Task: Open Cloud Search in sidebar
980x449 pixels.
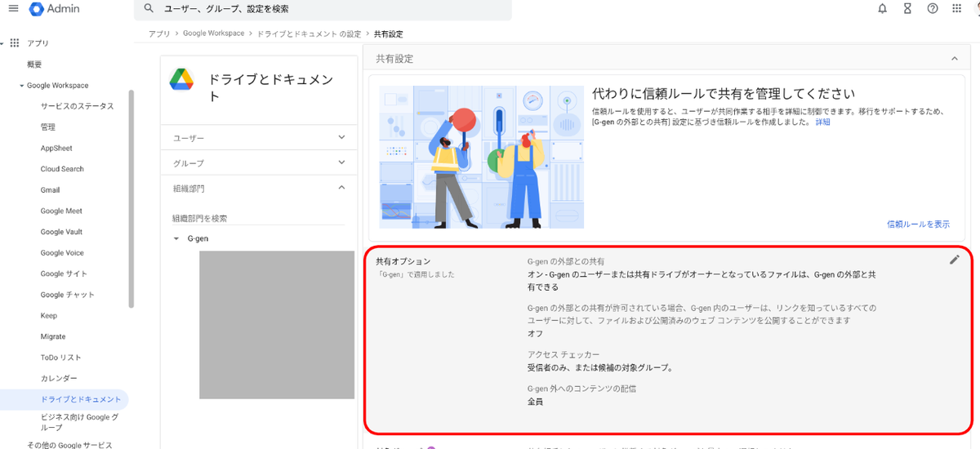Action: [62, 169]
